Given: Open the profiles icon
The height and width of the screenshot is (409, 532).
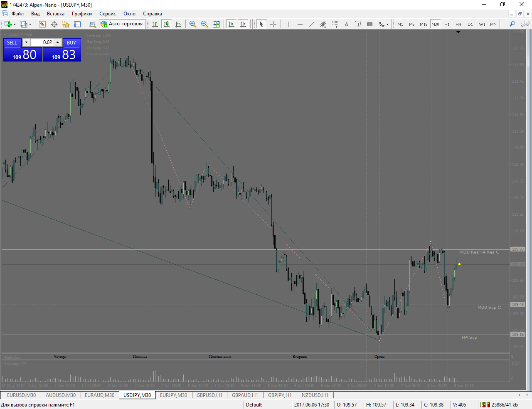Looking at the screenshot, I should click(x=23, y=24).
